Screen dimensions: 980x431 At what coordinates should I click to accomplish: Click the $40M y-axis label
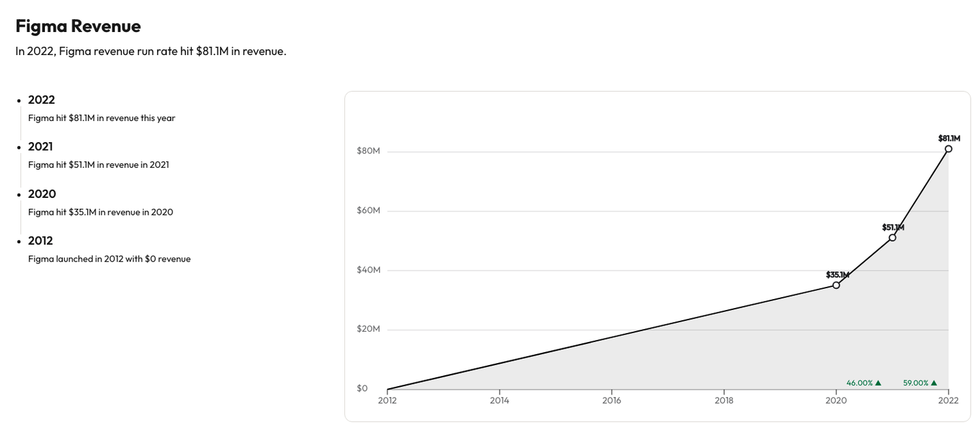click(x=368, y=270)
